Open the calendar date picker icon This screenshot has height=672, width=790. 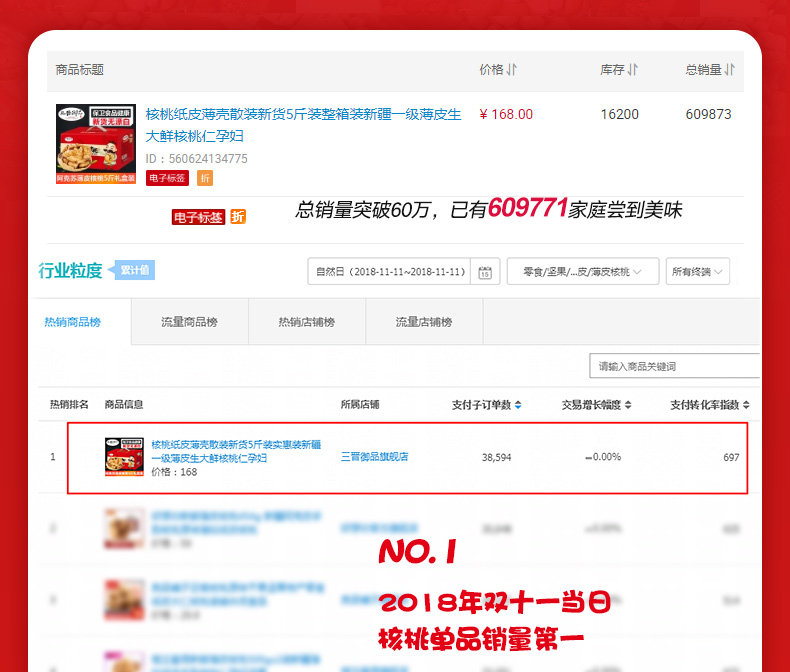pos(485,272)
